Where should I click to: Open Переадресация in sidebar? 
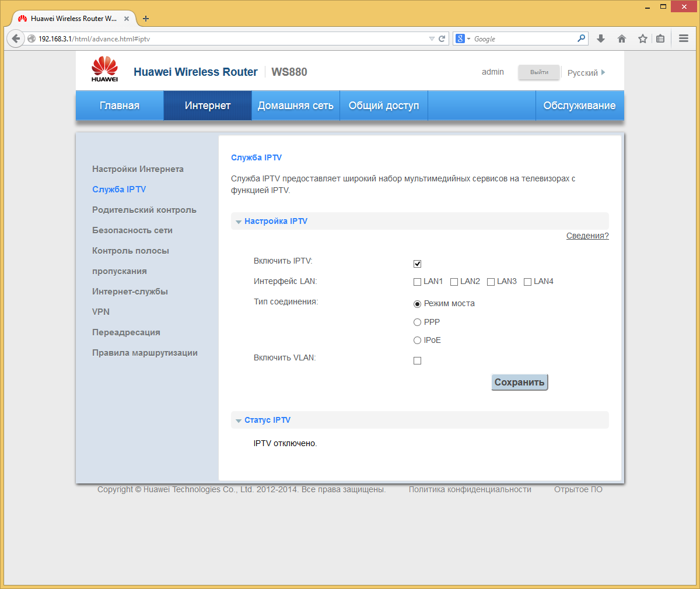coord(126,332)
